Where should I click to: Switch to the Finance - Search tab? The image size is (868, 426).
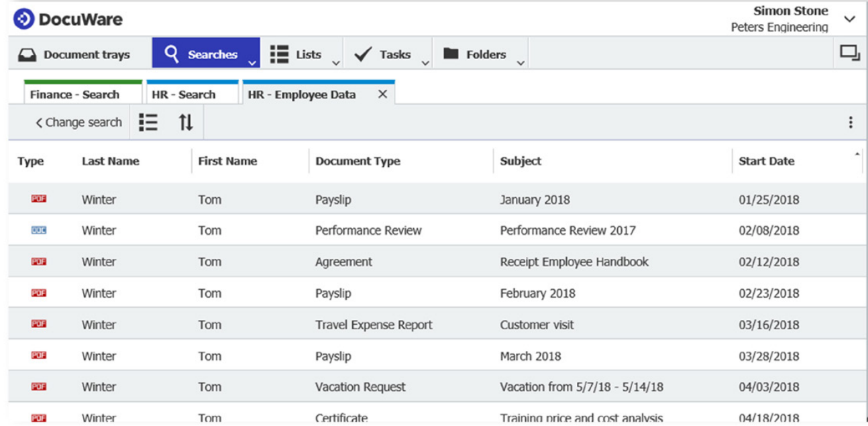74,95
